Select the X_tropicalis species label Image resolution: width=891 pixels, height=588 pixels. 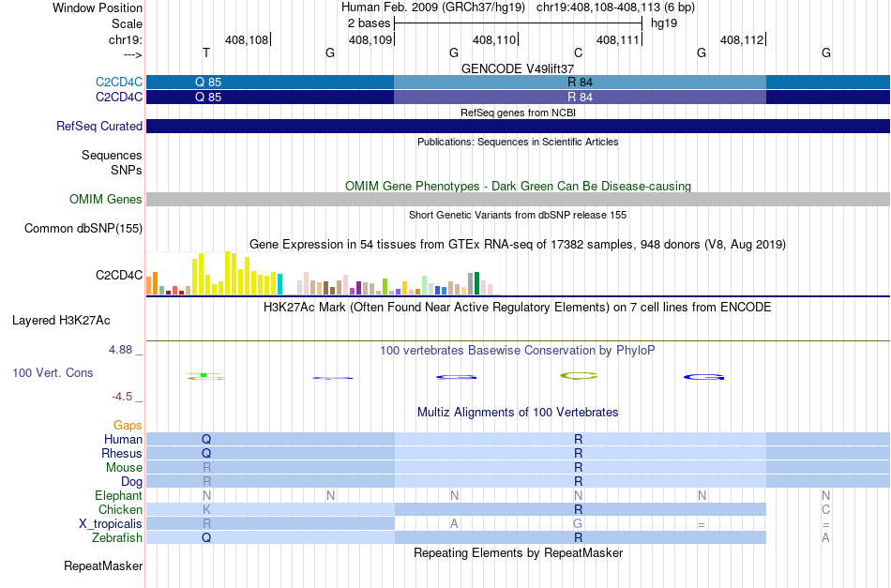[x=111, y=524]
